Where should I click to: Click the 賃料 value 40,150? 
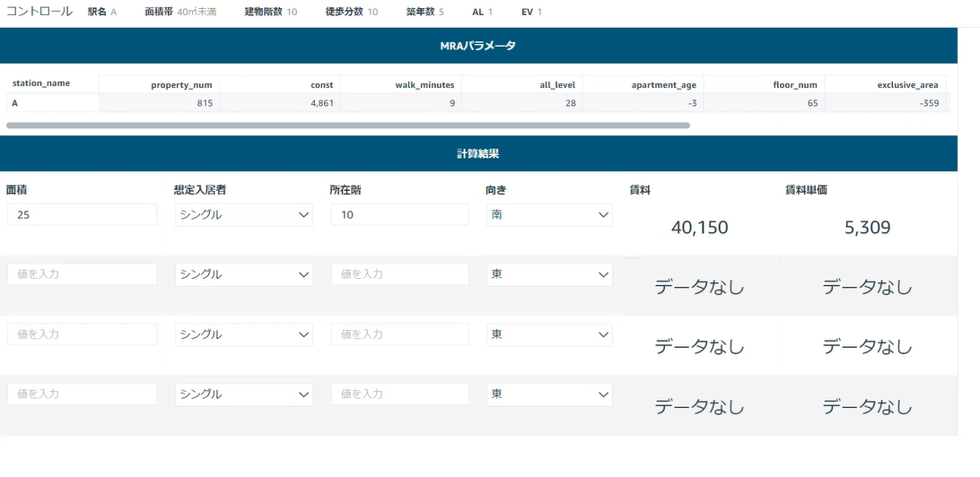699,227
